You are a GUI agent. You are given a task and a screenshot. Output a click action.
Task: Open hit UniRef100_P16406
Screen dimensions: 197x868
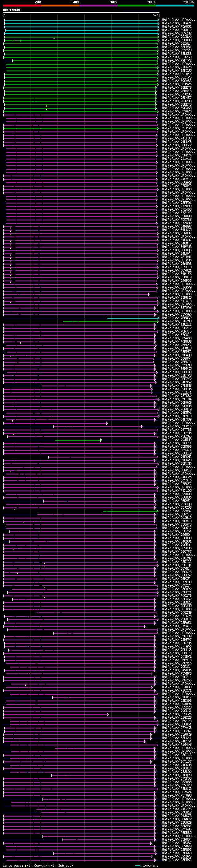[177, 745]
